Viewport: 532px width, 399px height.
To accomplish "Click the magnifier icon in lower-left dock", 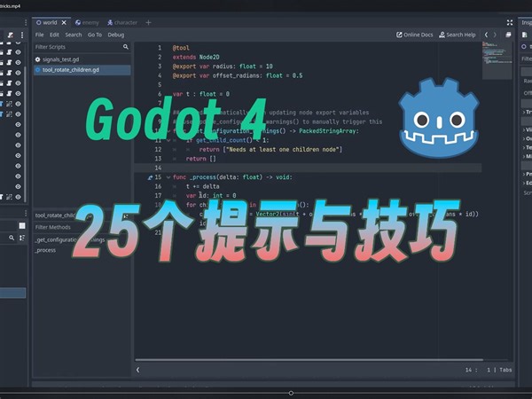I will [x=12, y=238].
